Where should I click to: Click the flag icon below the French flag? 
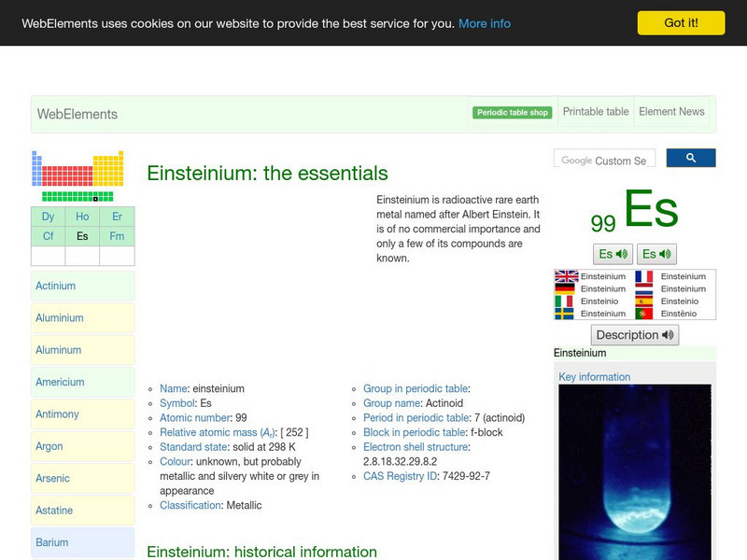point(644,288)
